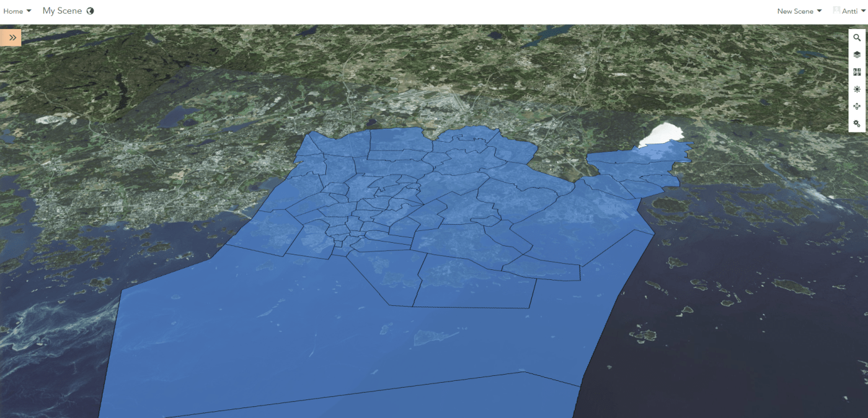Click the My Scene title text

point(62,11)
